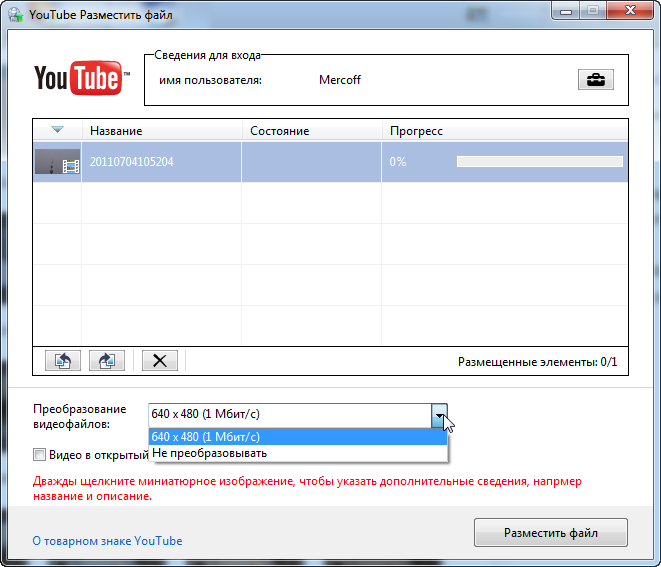Screen dimensions: 661x567
Task: Click Размещенные элементы: 0/1 counter
Action: pos(537,362)
